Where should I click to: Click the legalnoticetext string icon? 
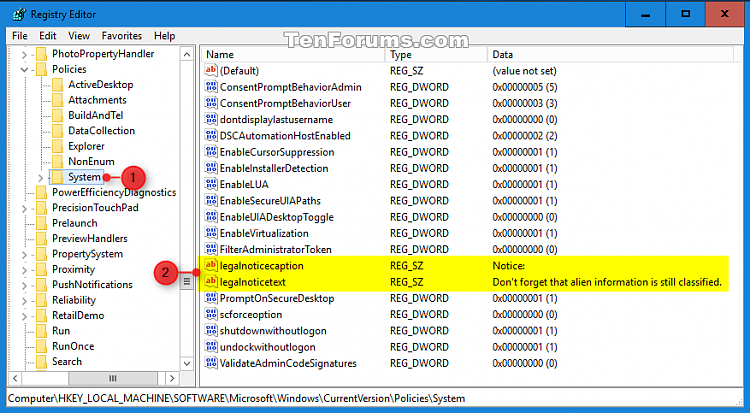(x=211, y=281)
